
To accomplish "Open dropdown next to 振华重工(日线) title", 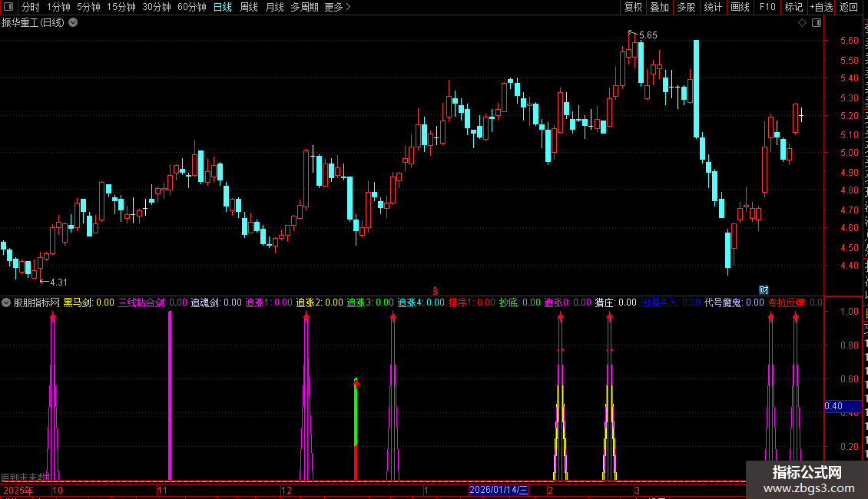I will click(73, 23).
